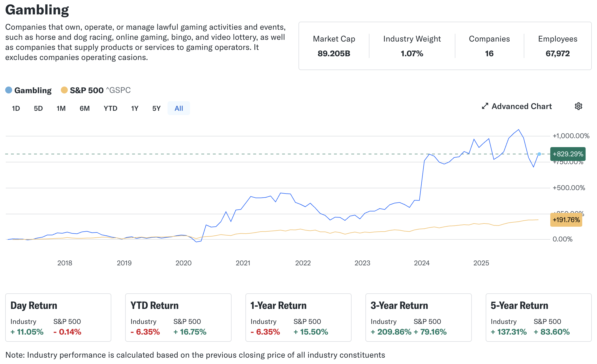Click the +191.76% S&P 500 value badge
597x364 pixels.
pos(566,220)
